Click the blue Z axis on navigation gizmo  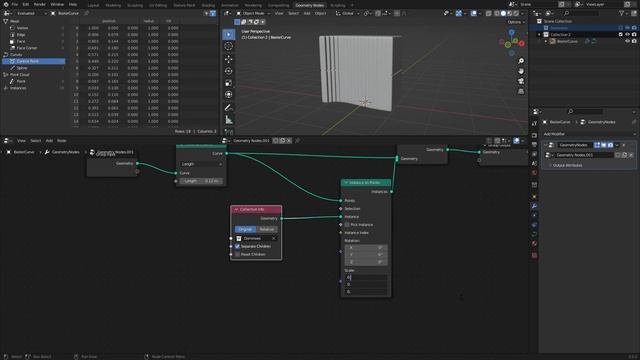tap(511, 32)
